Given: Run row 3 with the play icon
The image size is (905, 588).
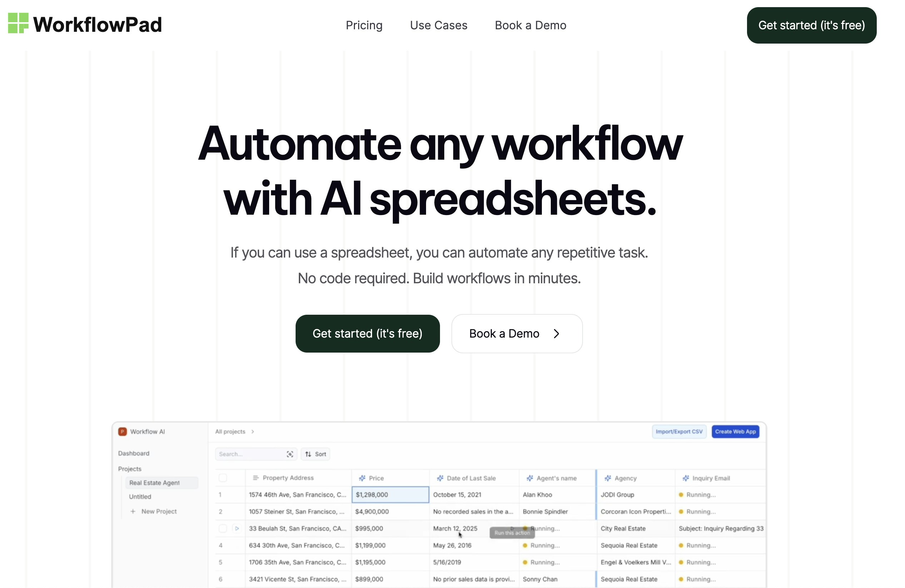Looking at the screenshot, I should [x=237, y=528].
